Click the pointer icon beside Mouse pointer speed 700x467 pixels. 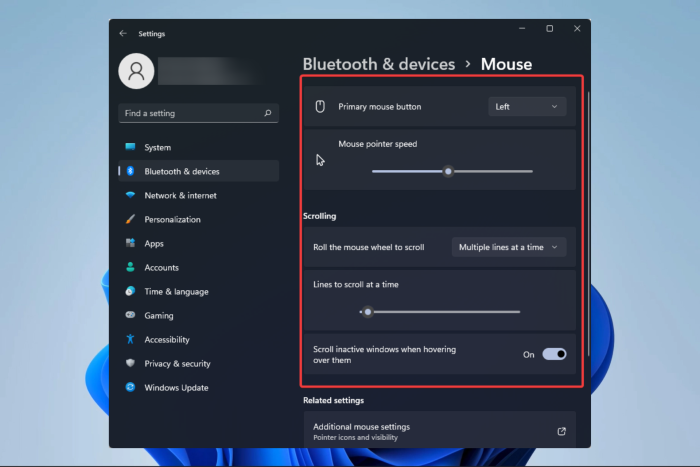[320, 160]
